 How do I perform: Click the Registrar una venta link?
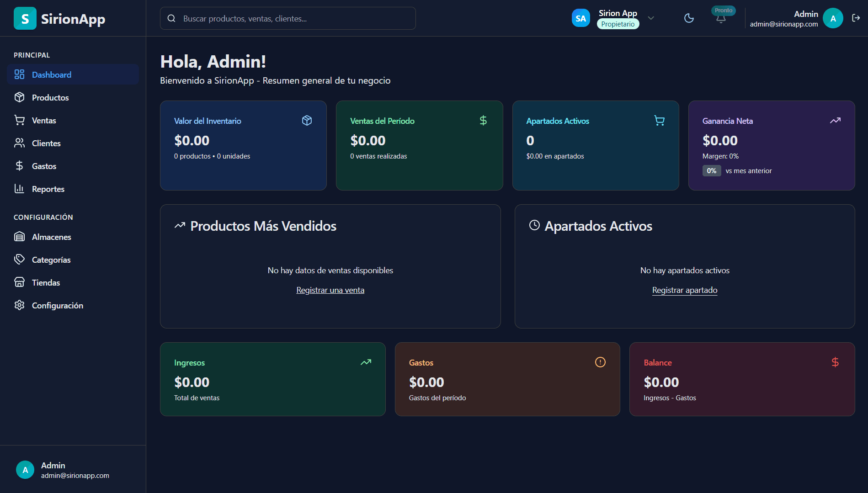pos(330,290)
